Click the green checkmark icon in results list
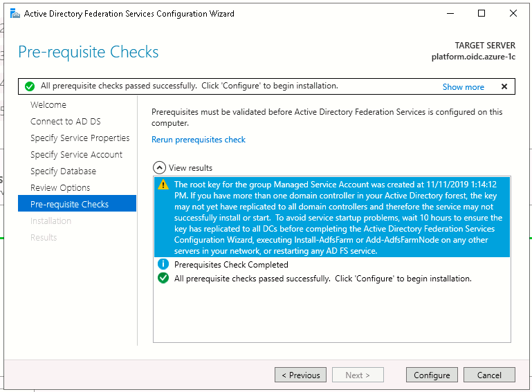The height and width of the screenshot is (392, 532). (x=163, y=279)
